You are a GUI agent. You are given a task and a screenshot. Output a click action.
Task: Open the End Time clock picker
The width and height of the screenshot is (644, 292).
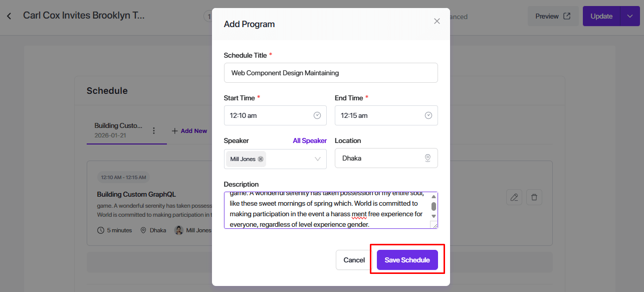click(428, 115)
